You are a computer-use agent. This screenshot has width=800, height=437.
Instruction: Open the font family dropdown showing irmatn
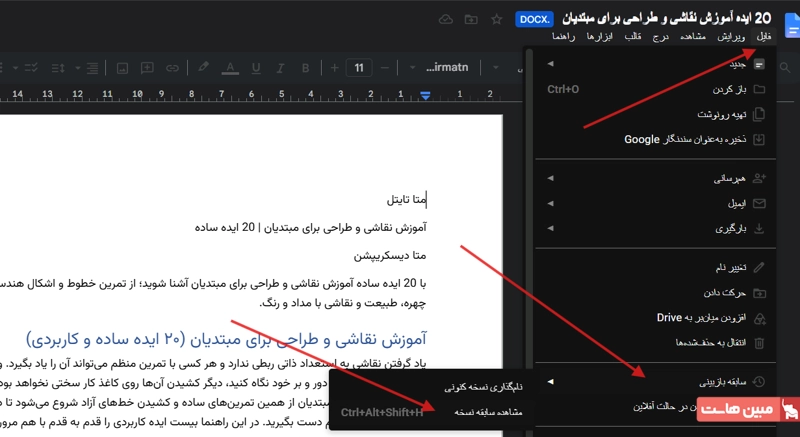click(441, 68)
